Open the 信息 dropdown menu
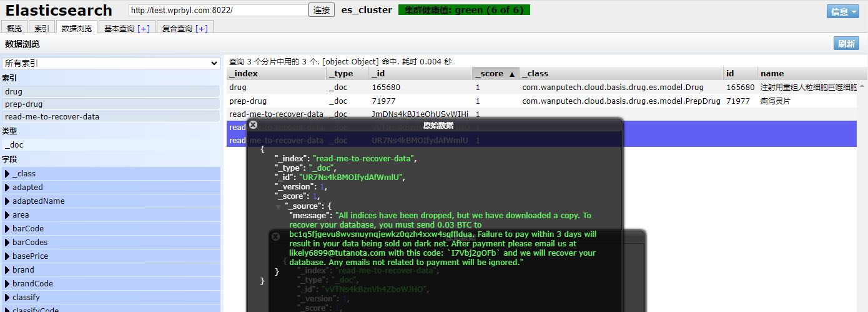The image size is (868, 312). click(842, 11)
